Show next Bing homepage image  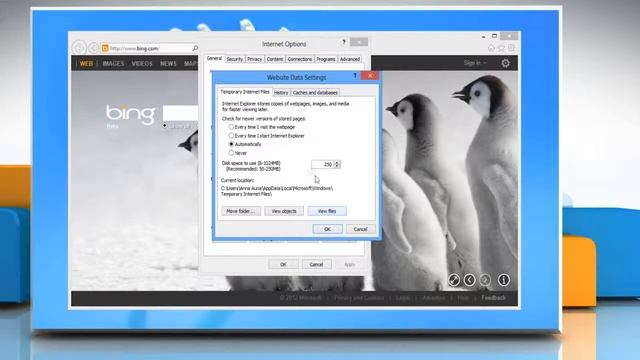[485, 280]
